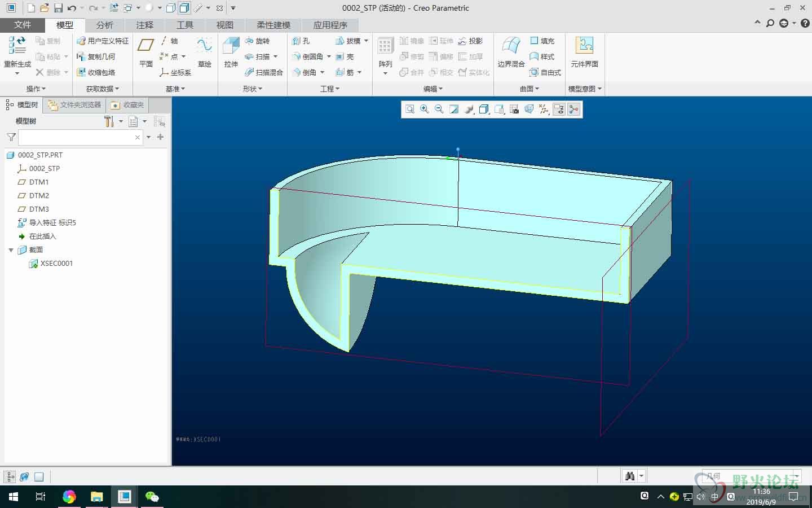Image resolution: width=812 pixels, height=508 pixels.
Task: Collapse the ribbon with the caret arrow
Action: click(757, 23)
